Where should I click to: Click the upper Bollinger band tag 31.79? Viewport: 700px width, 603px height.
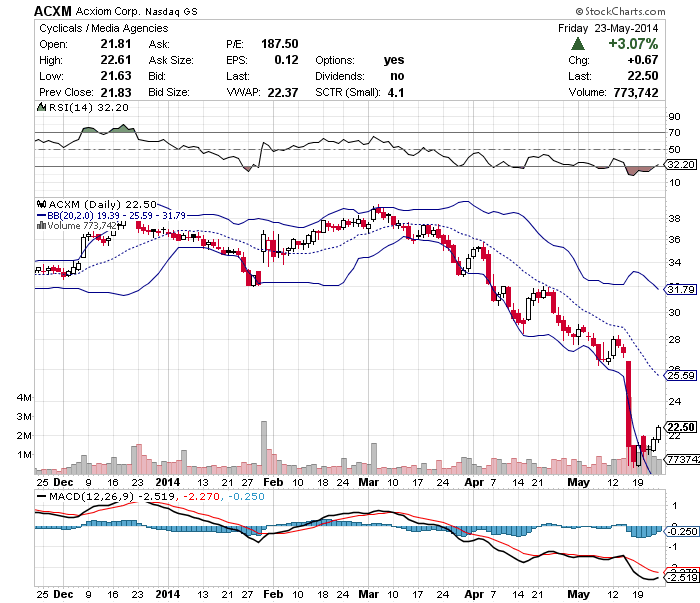click(x=681, y=290)
